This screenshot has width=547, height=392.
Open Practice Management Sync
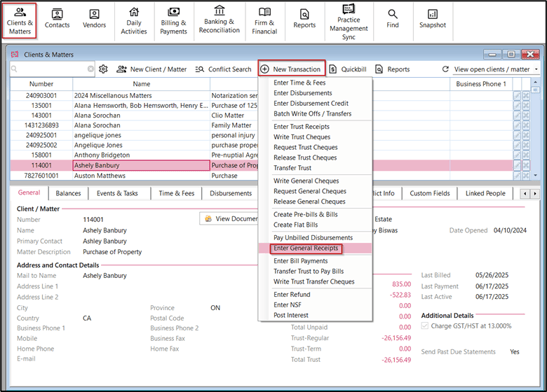point(349,22)
